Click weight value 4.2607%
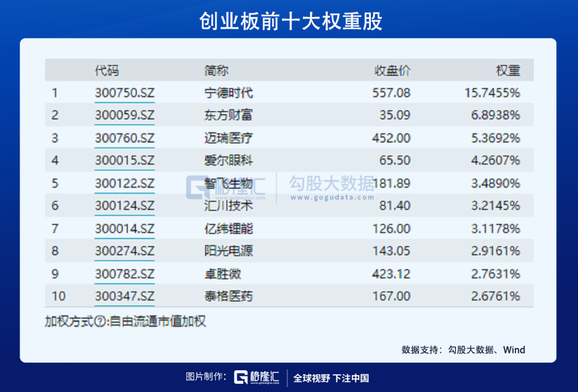 tap(495, 160)
